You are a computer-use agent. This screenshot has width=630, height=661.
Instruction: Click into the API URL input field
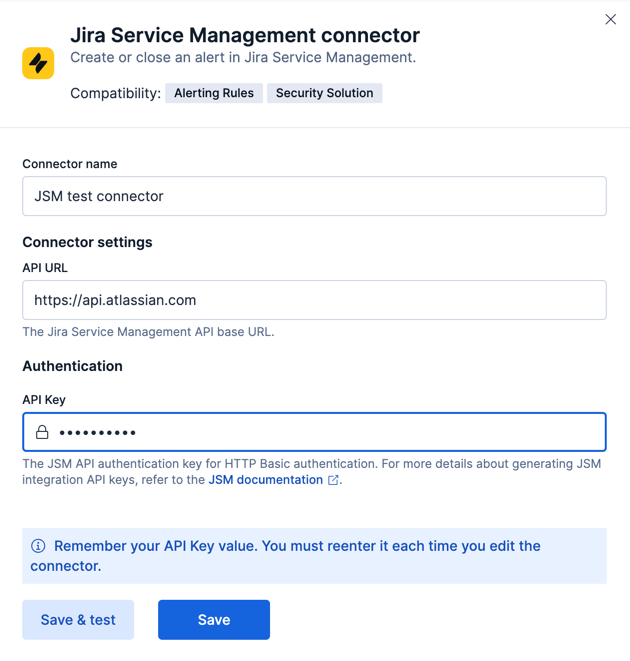(314, 300)
